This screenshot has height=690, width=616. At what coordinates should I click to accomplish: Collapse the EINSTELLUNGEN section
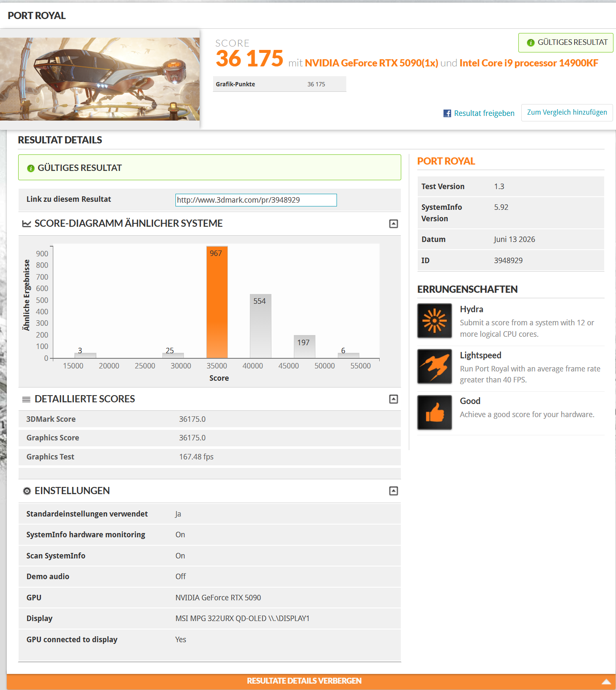(x=394, y=491)
